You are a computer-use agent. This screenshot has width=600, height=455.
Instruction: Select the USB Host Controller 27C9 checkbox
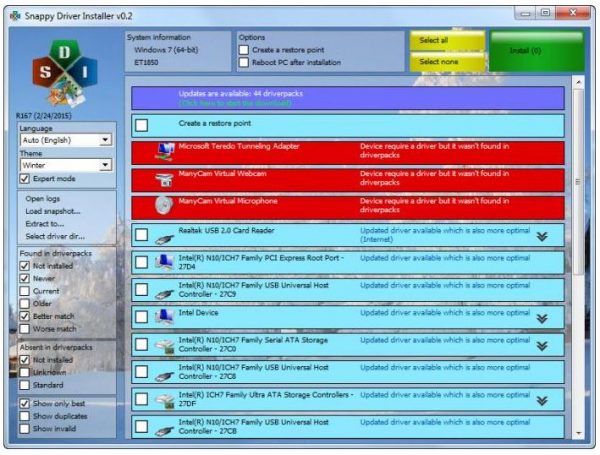pos(142,289)
